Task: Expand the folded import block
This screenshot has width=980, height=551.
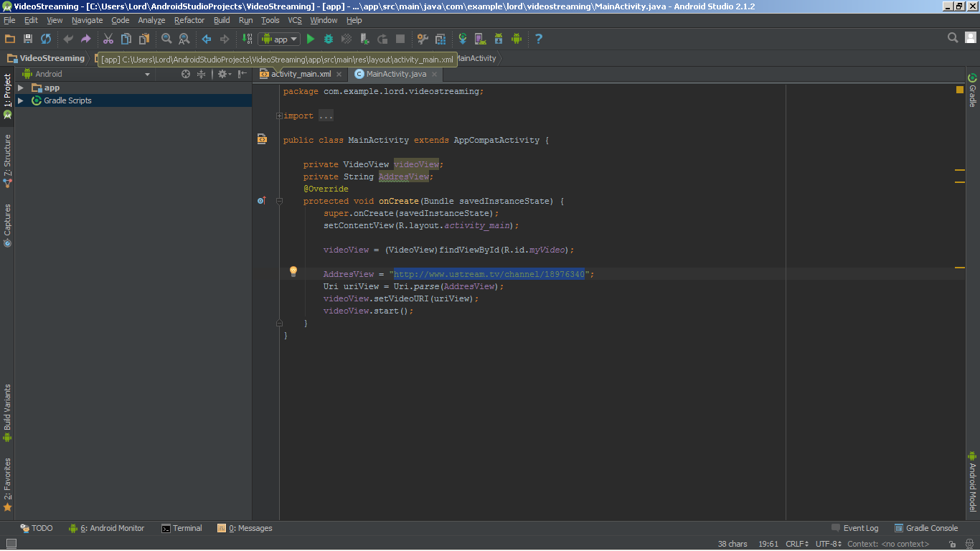Action: pos(279,116)
